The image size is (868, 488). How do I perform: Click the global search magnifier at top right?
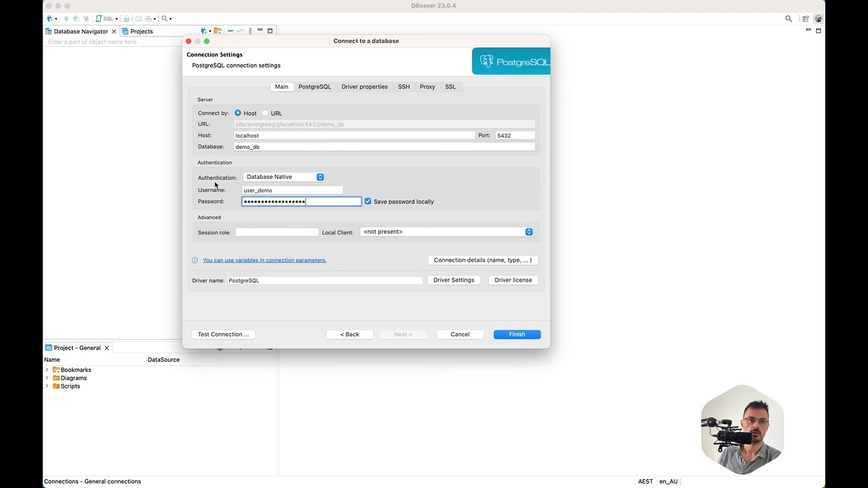tap(789, 19)
